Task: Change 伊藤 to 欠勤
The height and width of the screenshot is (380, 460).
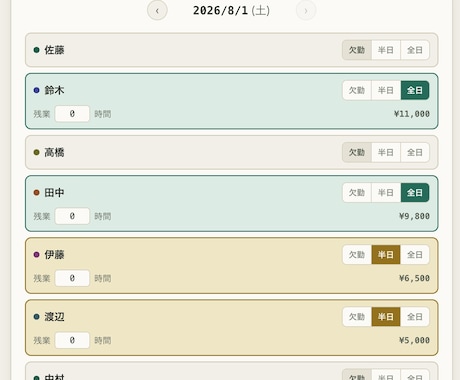Action: click(x=357, y=255)
